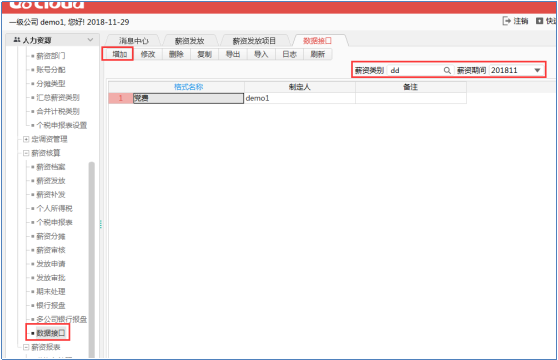This screenshot has height=360, width=558.
Task: Switch to the 薪资发放项目 tab
Action: pos(254,41)
